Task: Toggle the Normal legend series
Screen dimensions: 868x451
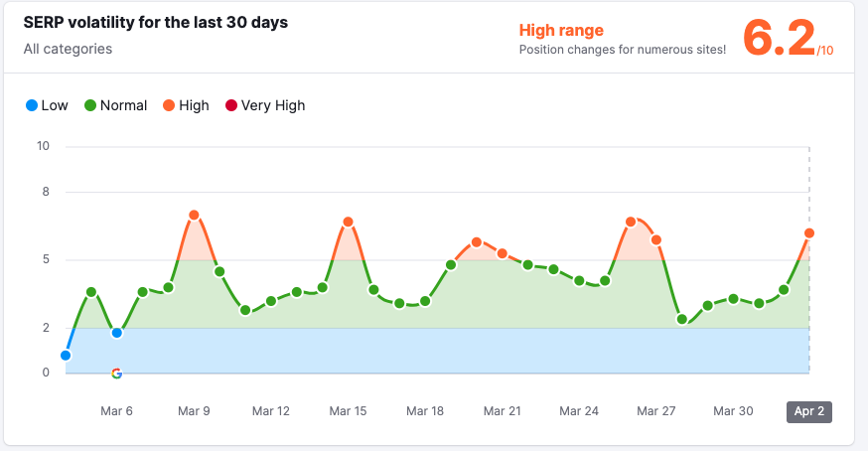Action: [115, 105]
